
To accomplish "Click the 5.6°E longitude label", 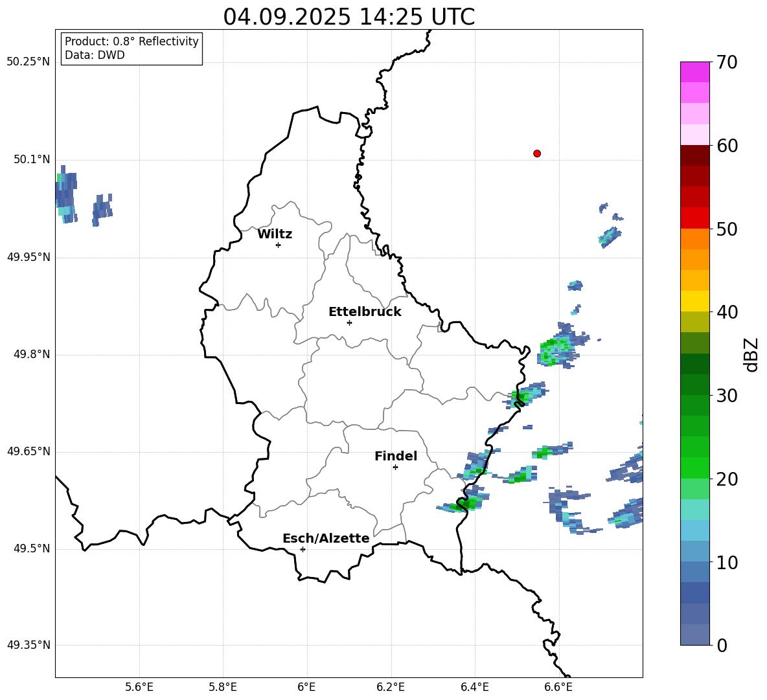I will pos(139,687).
